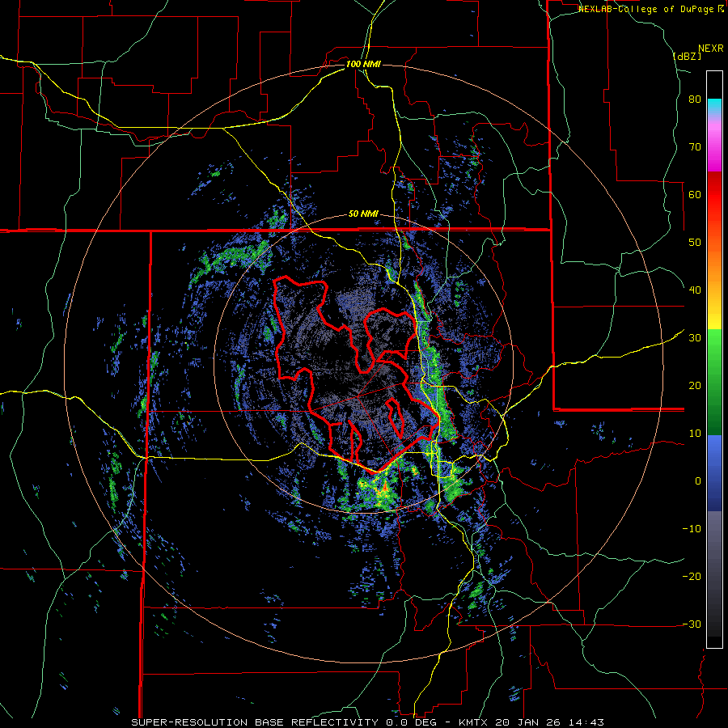Click the positive 20 value on the dBZ scale

point(695,385)
